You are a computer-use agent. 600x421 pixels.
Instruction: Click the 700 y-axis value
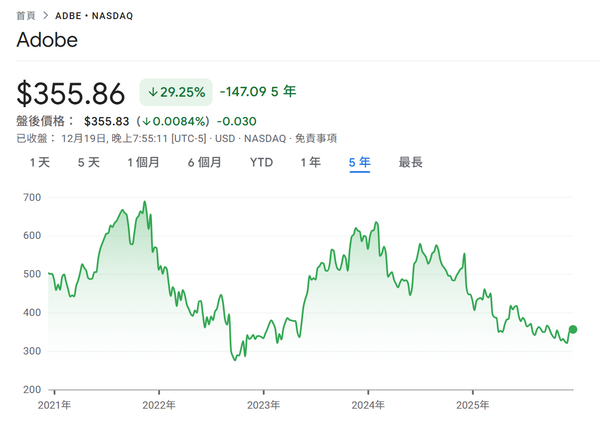click(32, 197)
